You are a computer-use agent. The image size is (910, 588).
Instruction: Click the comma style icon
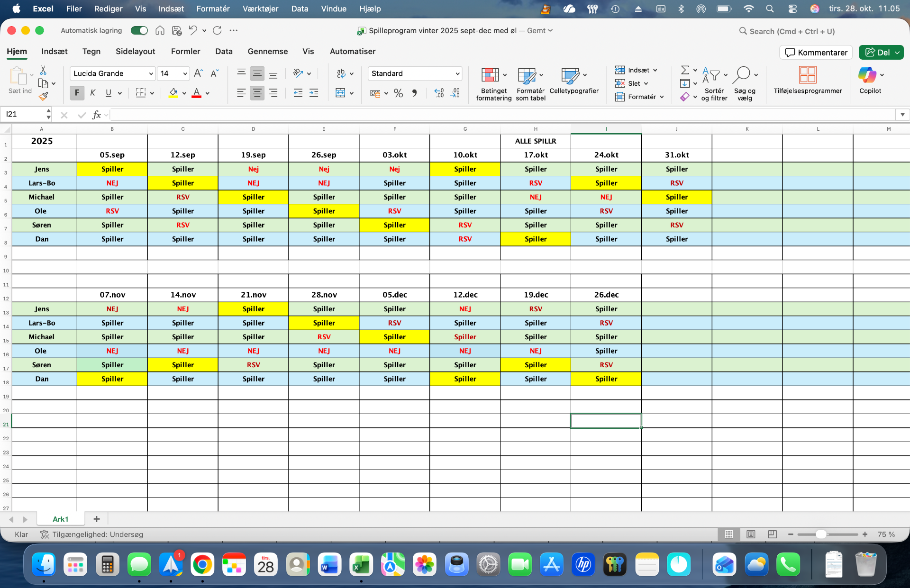pos(415,93)
